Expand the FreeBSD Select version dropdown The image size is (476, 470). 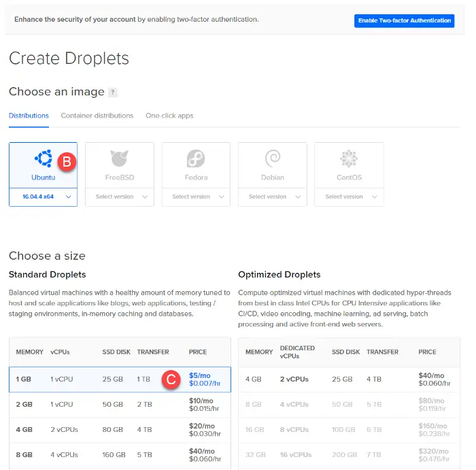[120, 197]
